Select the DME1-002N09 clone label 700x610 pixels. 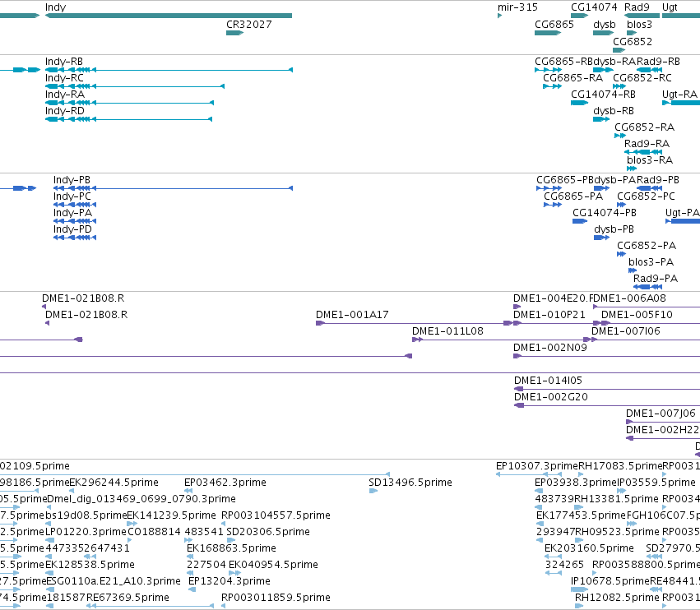point(550,348)
